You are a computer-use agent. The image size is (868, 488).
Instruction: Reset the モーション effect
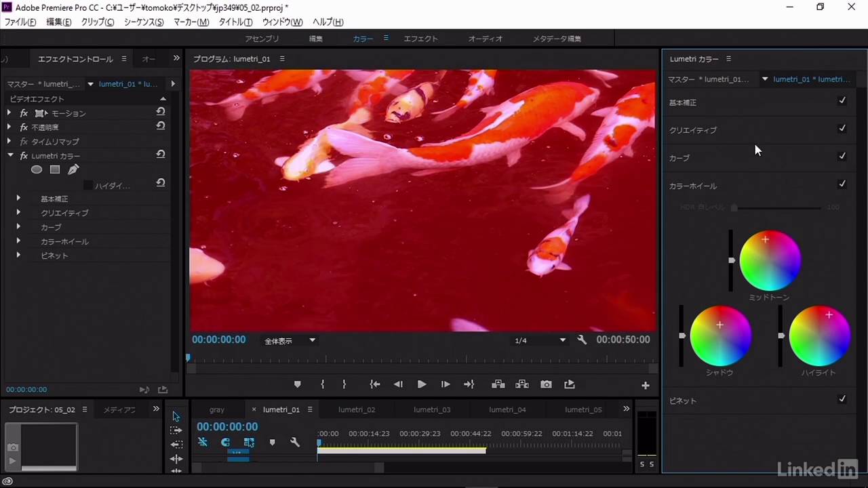[161, 112]
